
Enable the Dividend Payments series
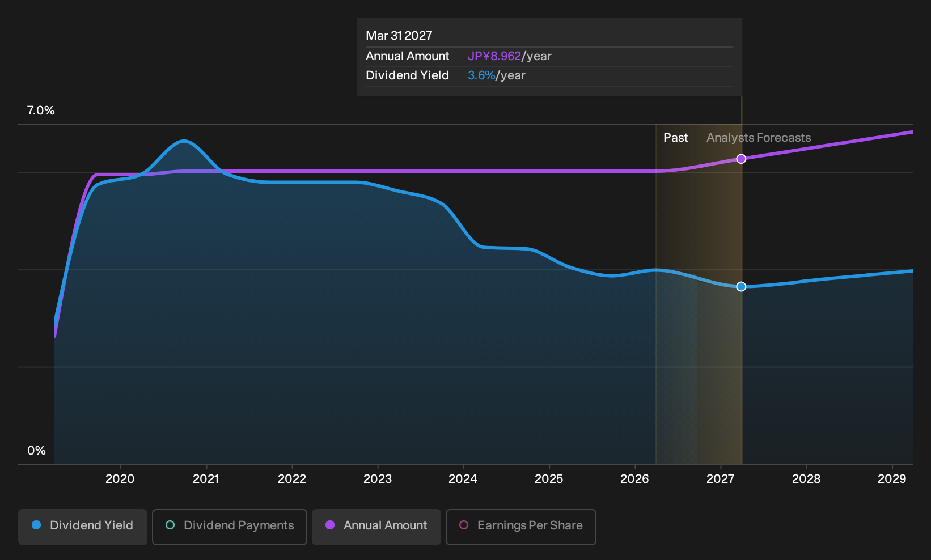(230, 527)
